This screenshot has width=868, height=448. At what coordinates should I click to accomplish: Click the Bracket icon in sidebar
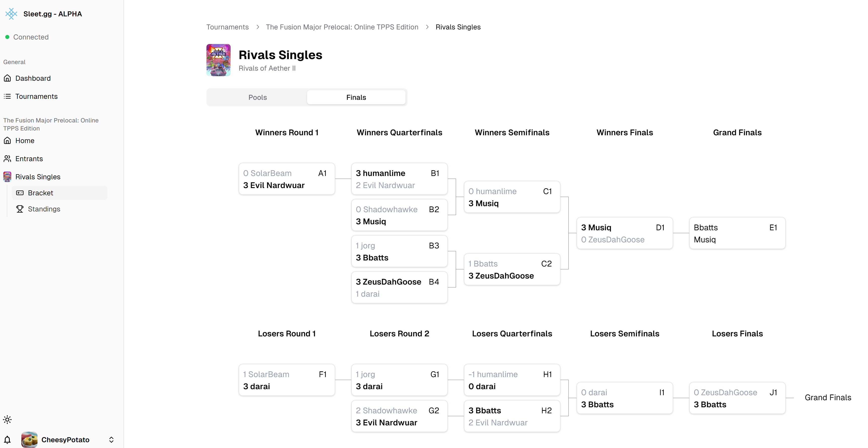[x=20, y=193]
